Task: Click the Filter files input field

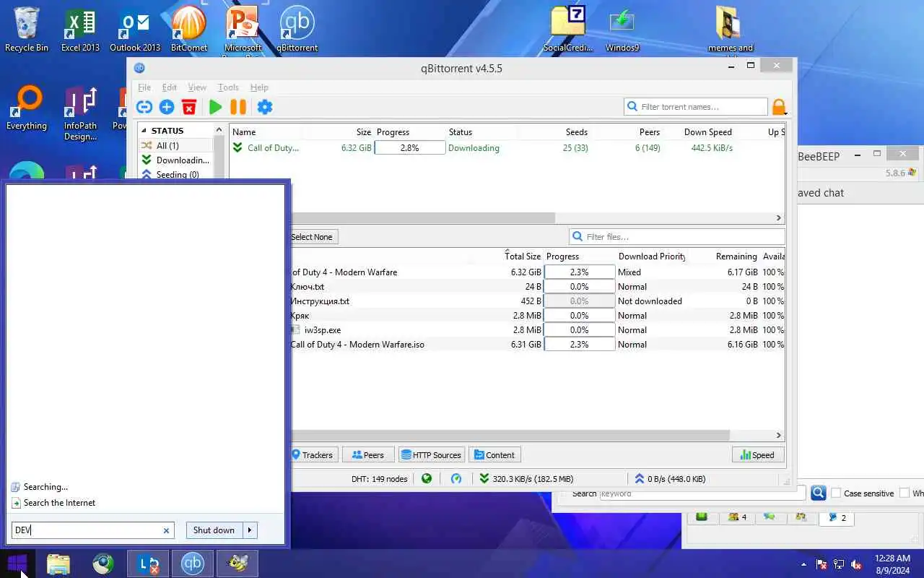Action: [676, 236]
